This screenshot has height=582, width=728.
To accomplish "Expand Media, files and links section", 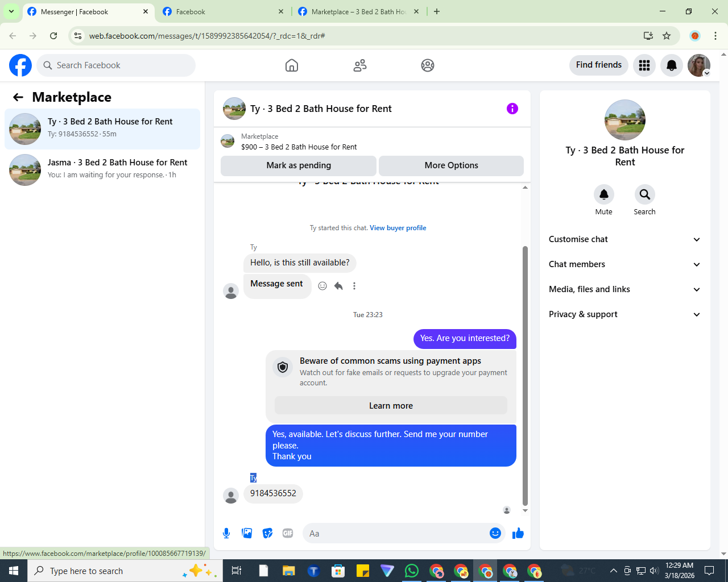I will pyautogui.click(x=625, y=289).
